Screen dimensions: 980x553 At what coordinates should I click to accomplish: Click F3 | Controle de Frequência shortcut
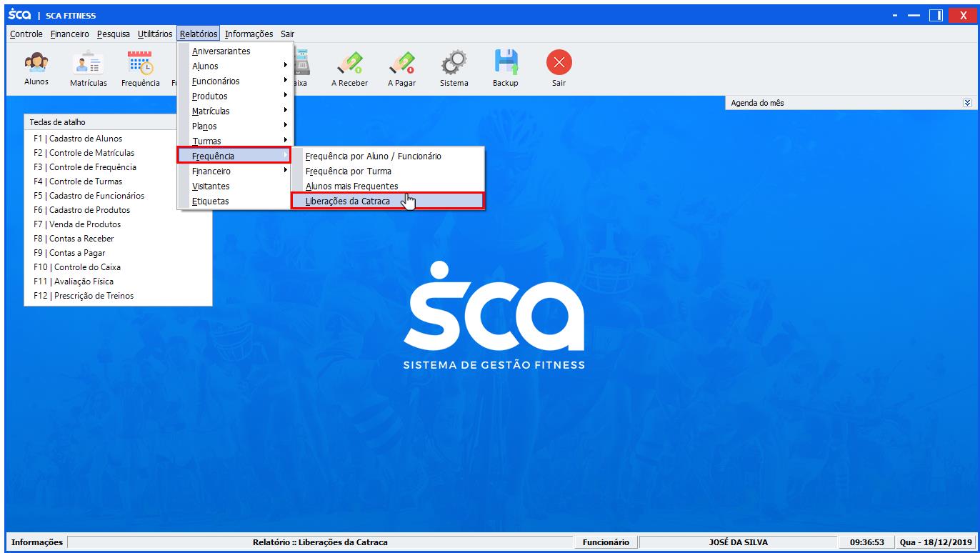tap(84, 167)
